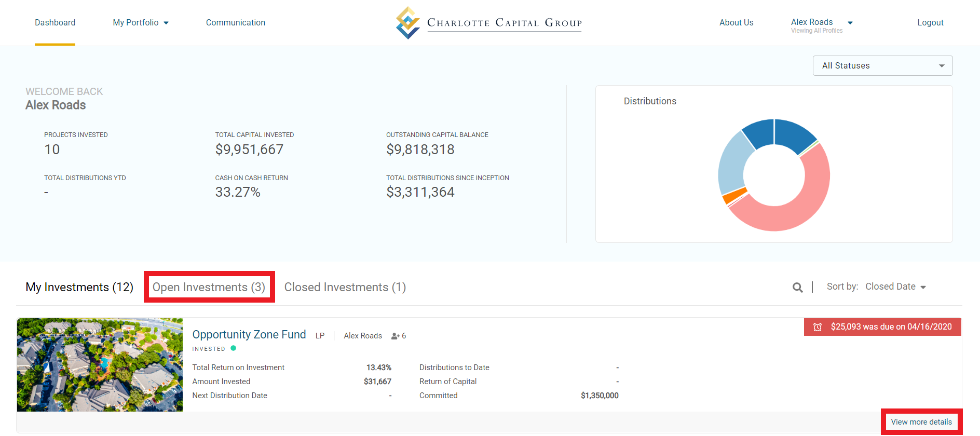
Task: Click Amount Invested value $31,667
Action: (x=377, y=382)
